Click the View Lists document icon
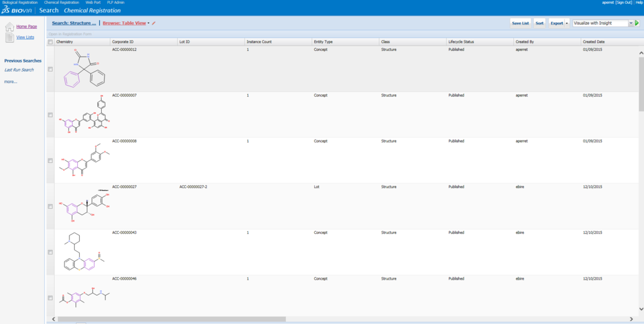Image resolution: width=644 pixels, height=324 pixels. [x=10, y=38]
